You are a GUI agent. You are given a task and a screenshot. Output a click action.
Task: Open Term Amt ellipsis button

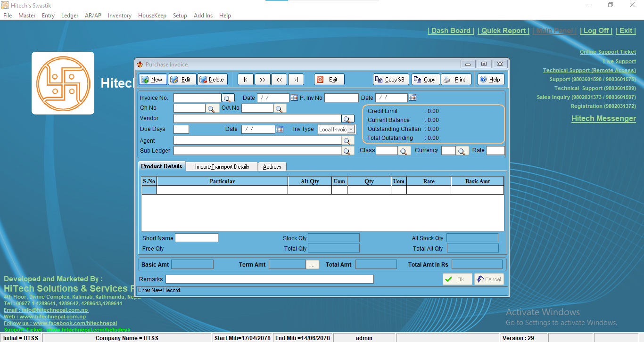tap(312, 265)
